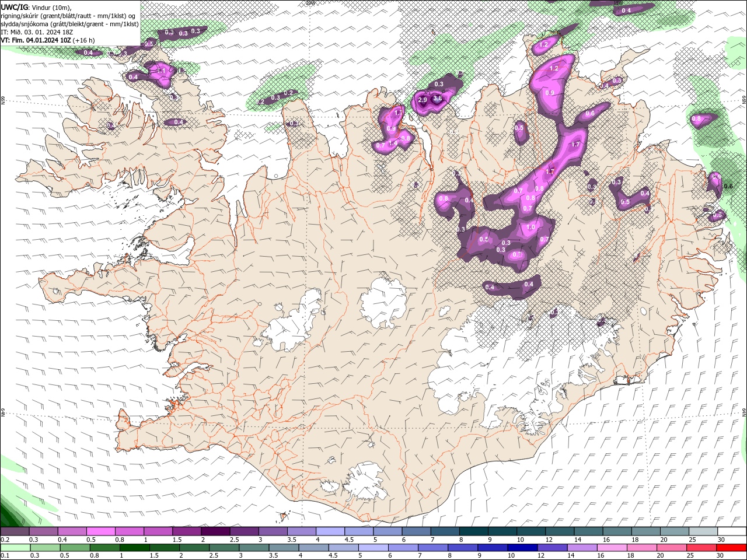
Task: Pick the dark teal swatch between 8 and 9, upper scale
Action: click(x=474, y=531)
